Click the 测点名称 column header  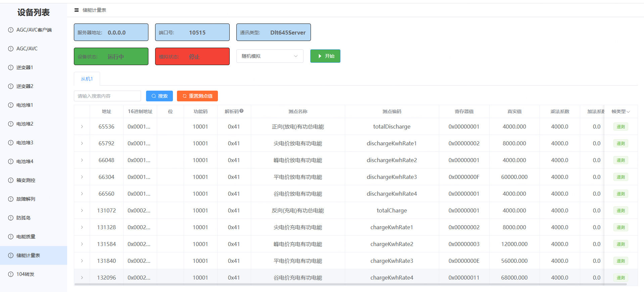click(x=298, y=111)
